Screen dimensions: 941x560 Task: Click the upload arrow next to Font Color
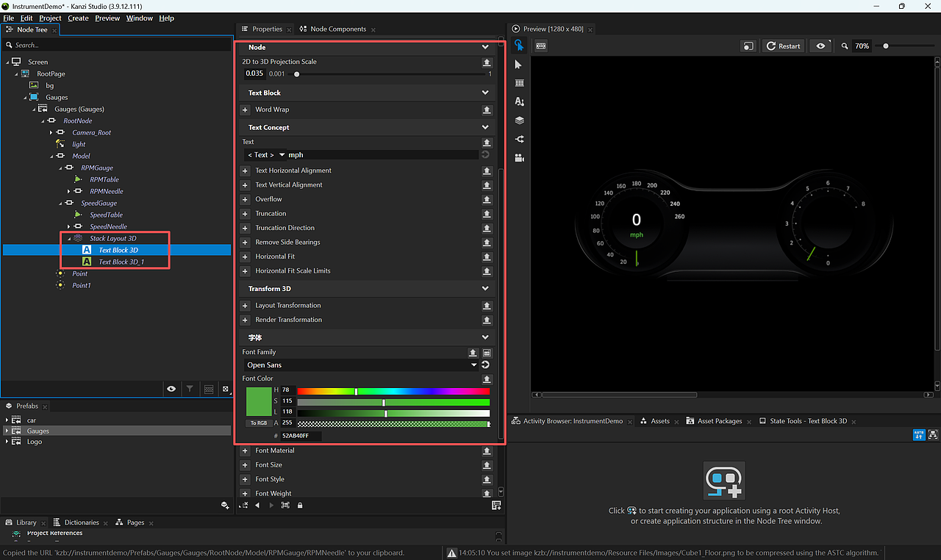tap(487, 379)
